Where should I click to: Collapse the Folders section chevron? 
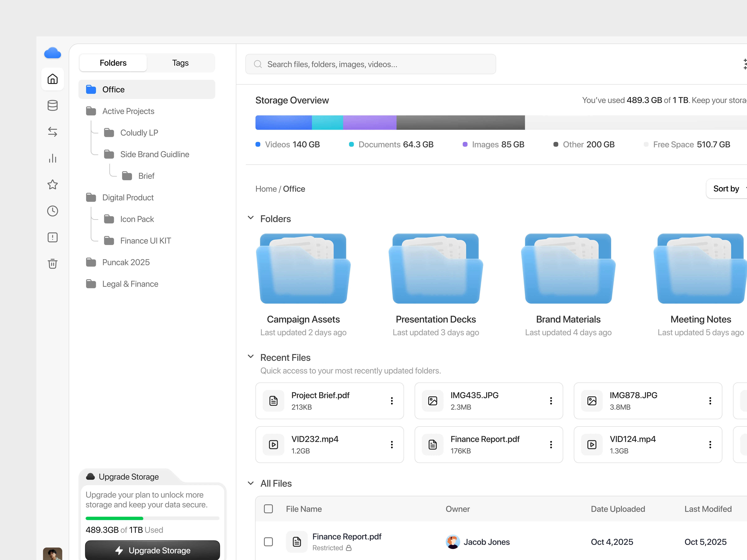click(x=251, y=218)
